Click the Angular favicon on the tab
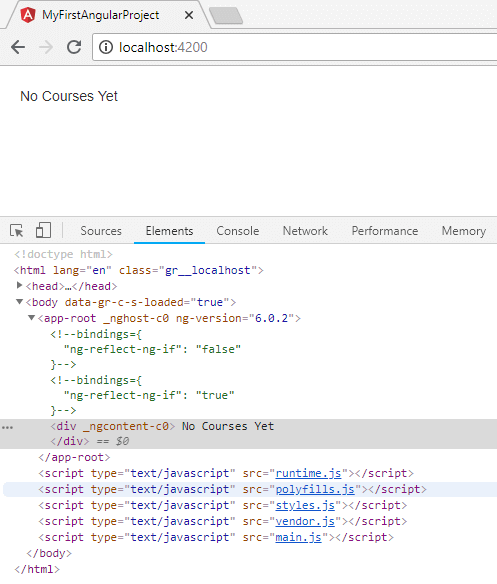The width and height of the screenshot is (497, 584). click(28, 15)
